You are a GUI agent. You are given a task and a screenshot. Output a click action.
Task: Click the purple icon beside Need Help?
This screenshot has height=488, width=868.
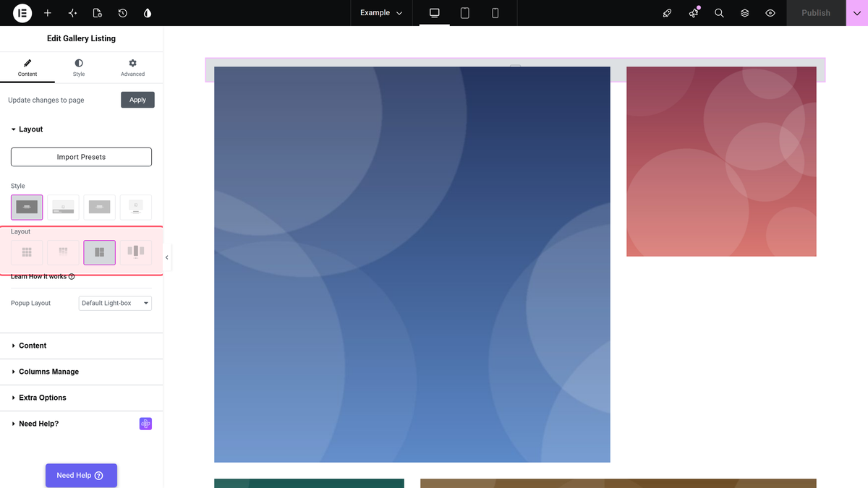pyautogui.click(x=145, y=424)
